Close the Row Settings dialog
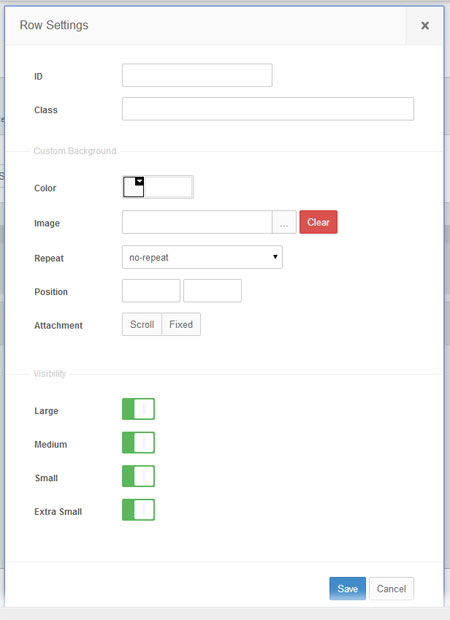The image size is (450, 620). 425,26
